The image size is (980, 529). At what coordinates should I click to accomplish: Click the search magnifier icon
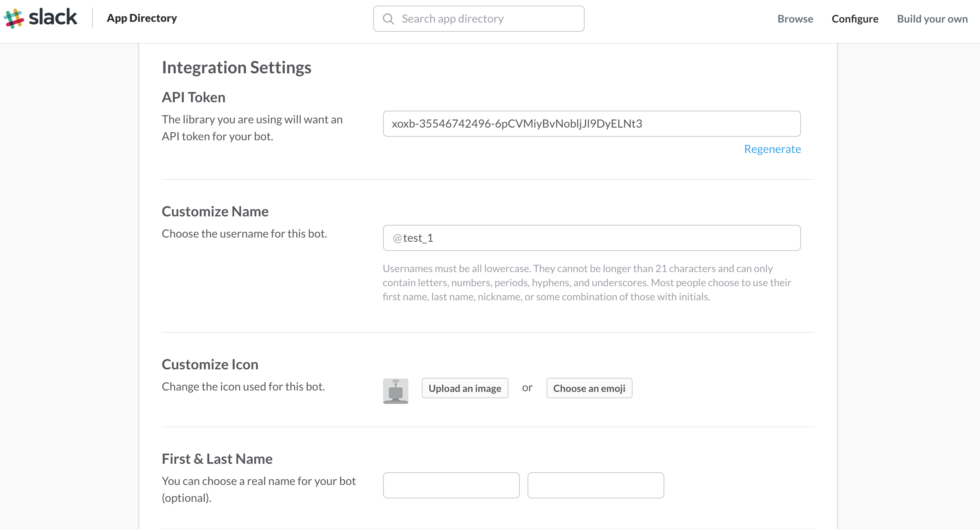(x=388, y=18)
